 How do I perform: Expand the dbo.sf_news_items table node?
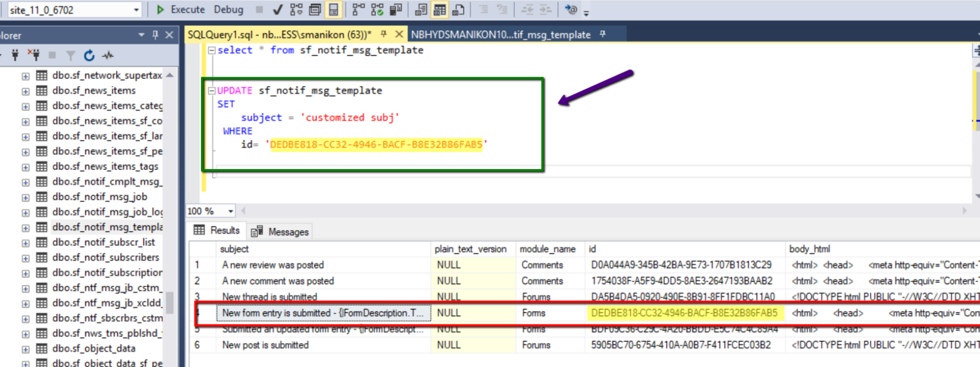pos(25,91)
